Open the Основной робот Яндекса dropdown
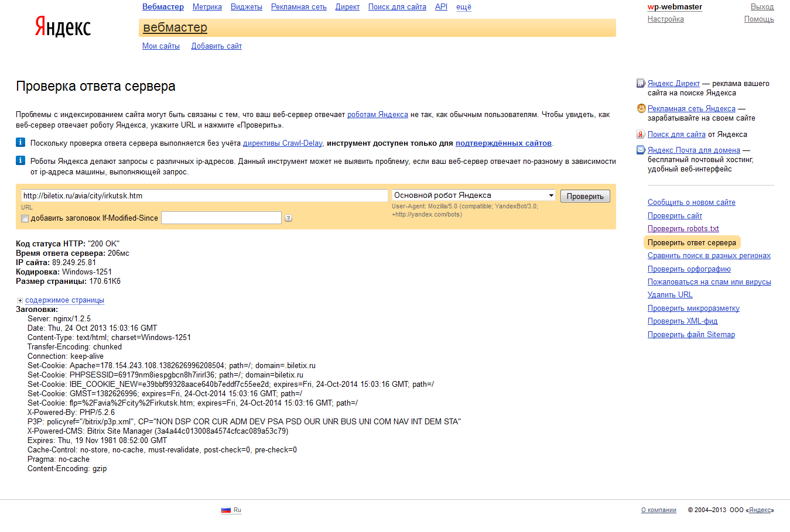This screenshot has height=532, width=790. pyautogui.click(x=474, y=195)
